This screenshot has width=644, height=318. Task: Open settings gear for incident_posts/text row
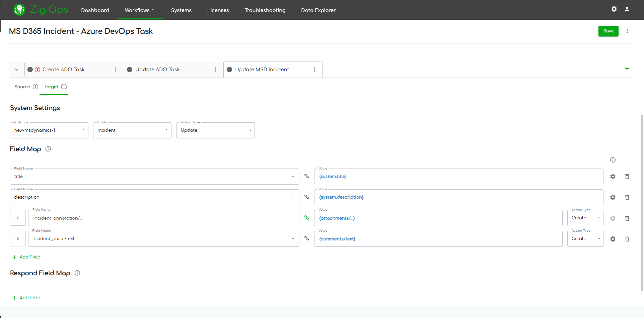coord(613,239)
